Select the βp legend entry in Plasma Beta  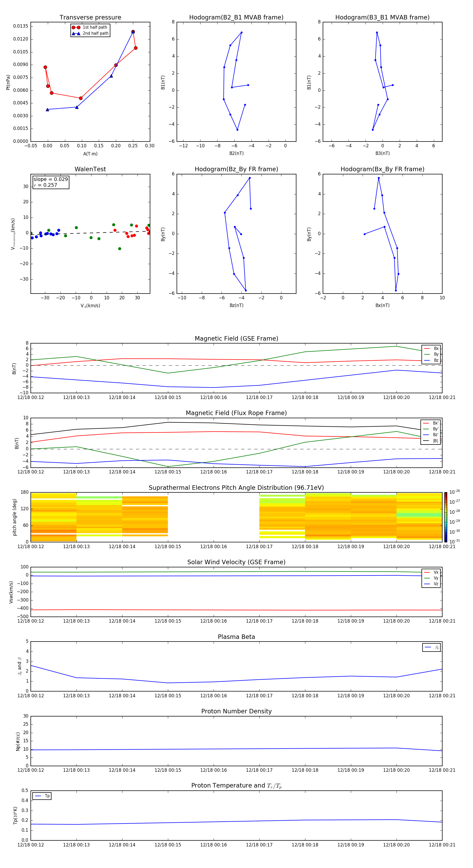[431, 647]
